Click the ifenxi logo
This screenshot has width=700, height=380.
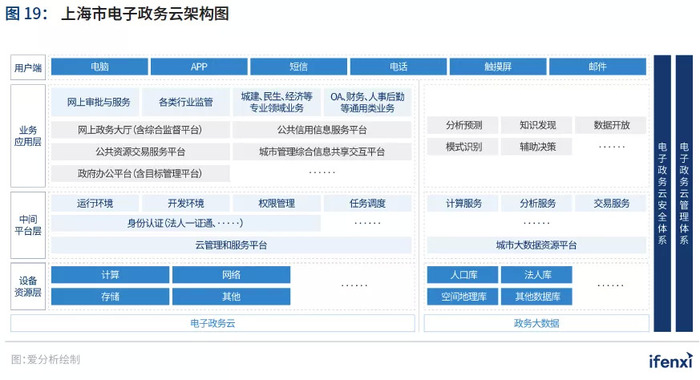[x=671, y=361]
